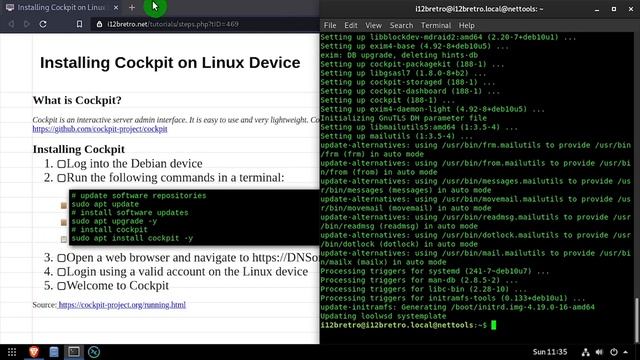The width and height of the screenshot is (640, 360).
Task: Toggle the sudo apt install cockpit checkbox
Action: (64, 239)
